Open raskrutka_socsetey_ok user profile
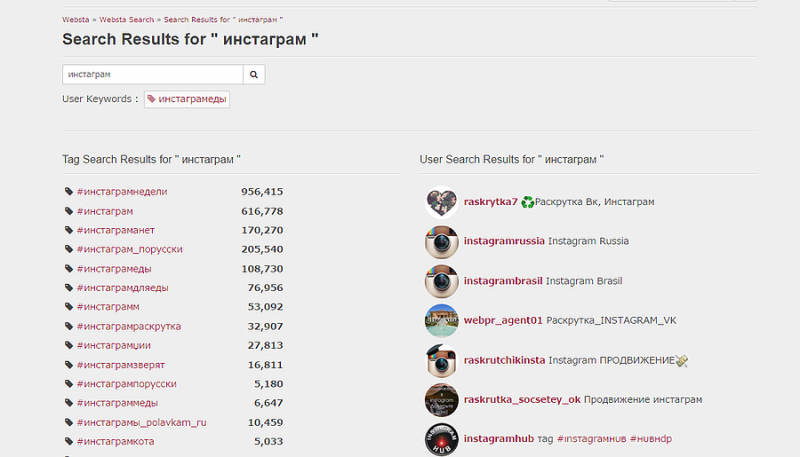 click(x=522, y=399)
